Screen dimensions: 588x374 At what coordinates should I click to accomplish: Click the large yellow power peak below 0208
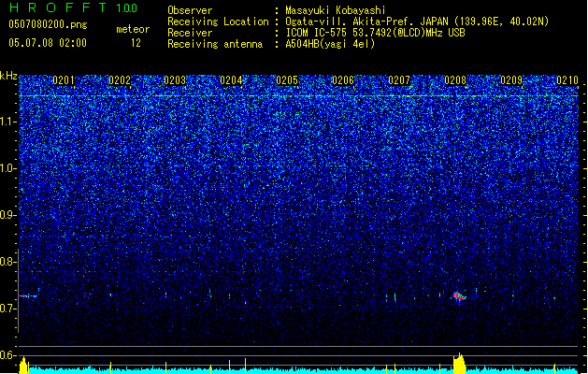point(459,364)
